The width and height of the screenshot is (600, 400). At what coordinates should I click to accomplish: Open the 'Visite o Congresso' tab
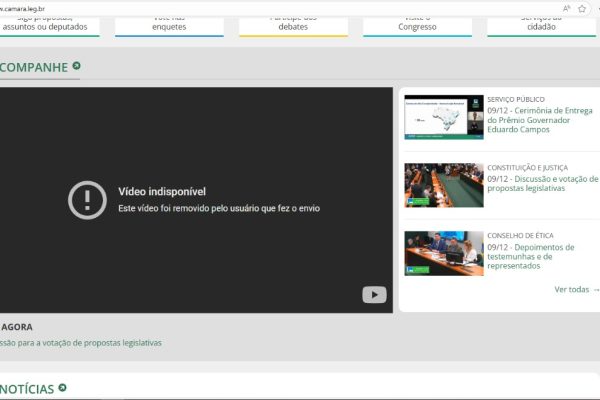click(417, 22)
